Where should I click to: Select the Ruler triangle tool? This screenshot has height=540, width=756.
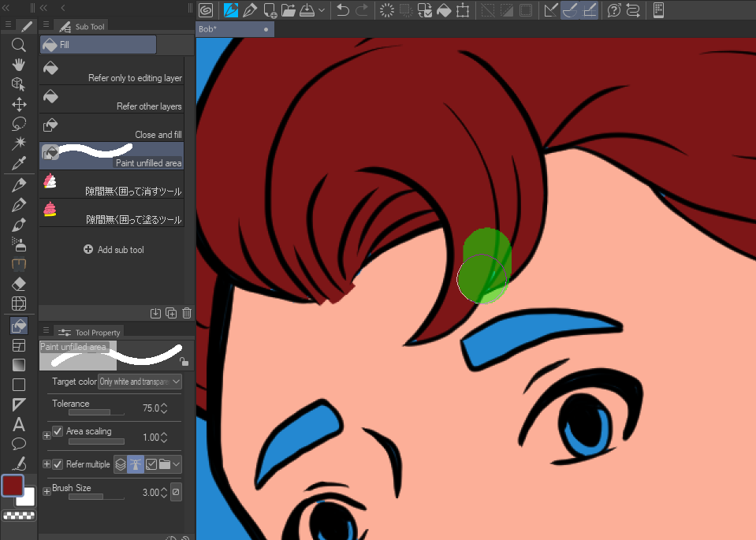(x=18, y=404)
